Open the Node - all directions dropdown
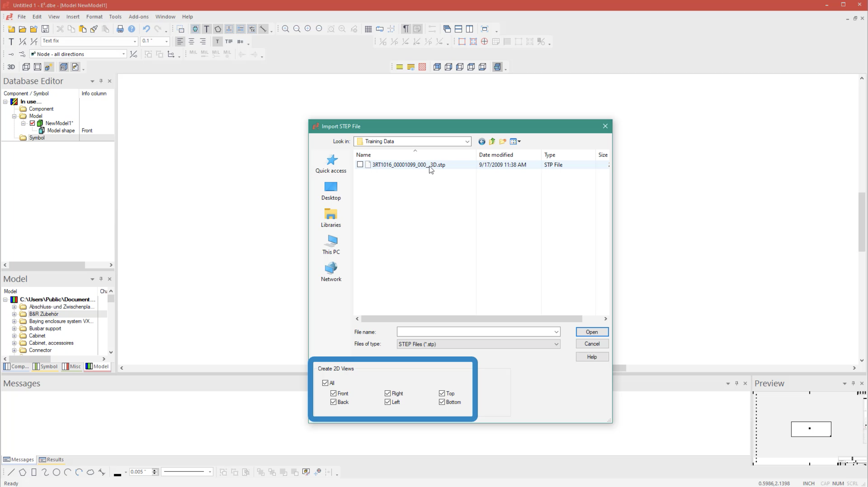 [x=123, y=54]
